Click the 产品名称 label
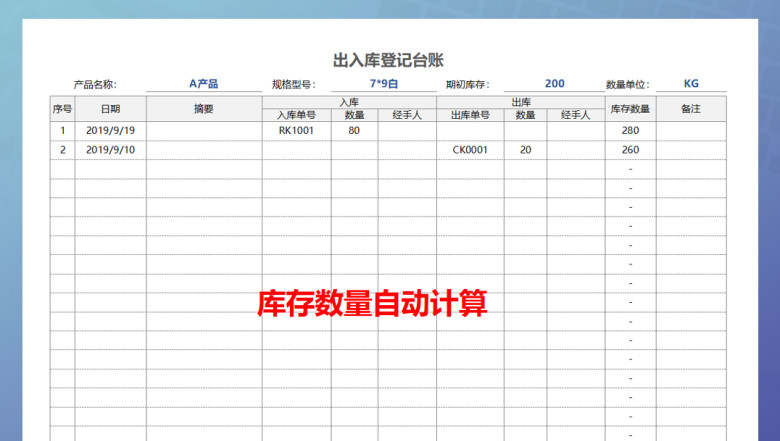This screenshot has height=441, width=780. (95, 85)
